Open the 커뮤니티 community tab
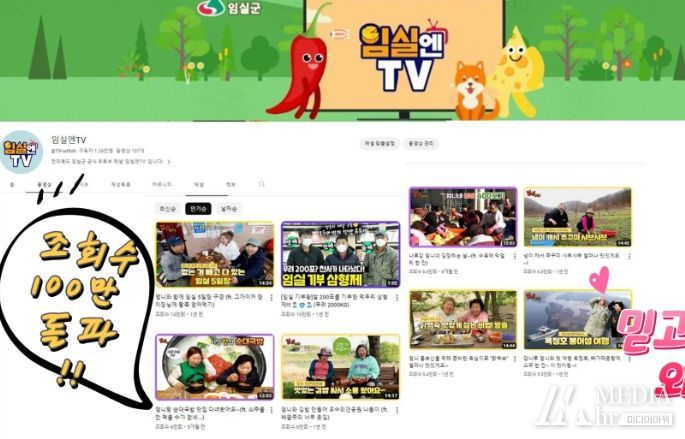Screen dimensions: 685x439 [162, 185]
